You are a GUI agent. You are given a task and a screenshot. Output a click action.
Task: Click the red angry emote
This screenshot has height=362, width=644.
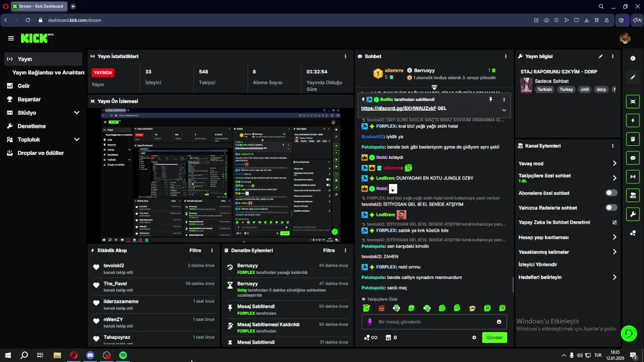(381, 308)
